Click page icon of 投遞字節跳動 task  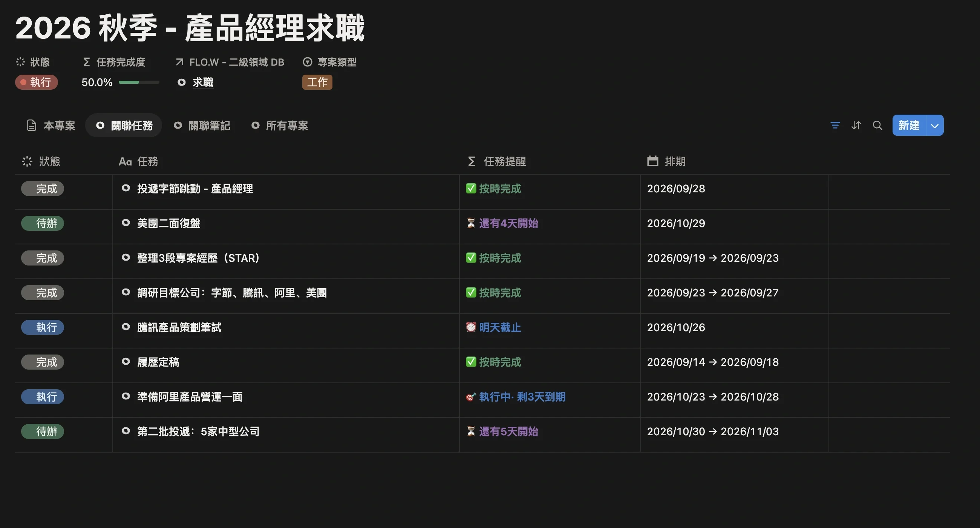pyautogui.click(x=126, y=188)
